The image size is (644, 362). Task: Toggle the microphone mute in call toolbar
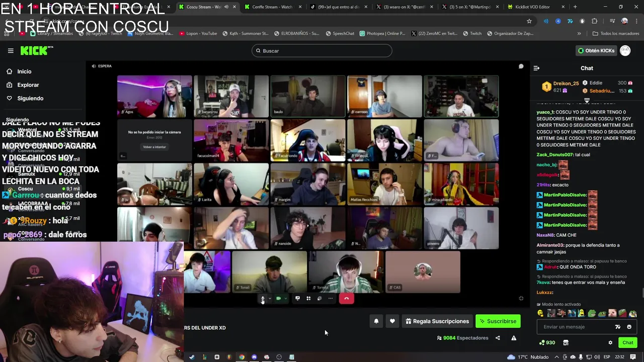pos(262,299)
